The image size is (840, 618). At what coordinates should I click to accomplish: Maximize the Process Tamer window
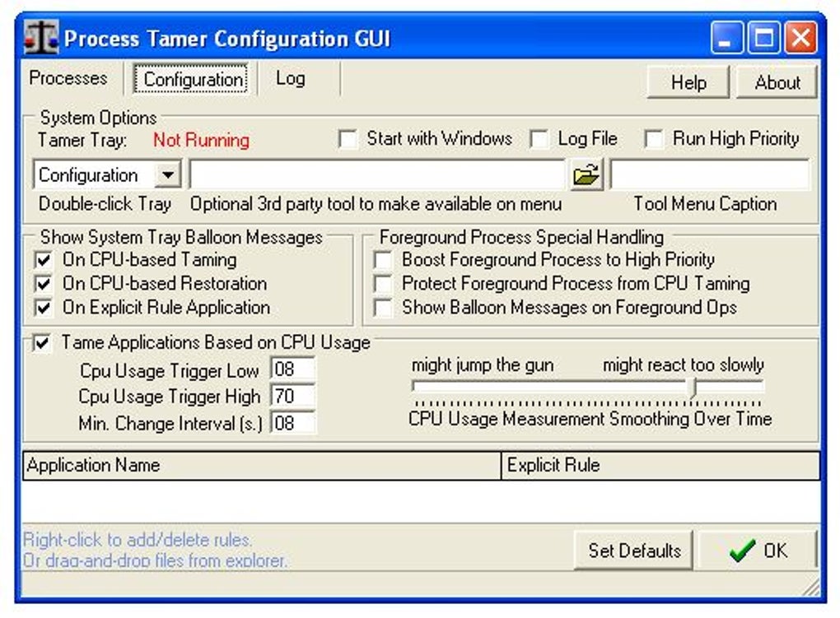tap(763, 38)
